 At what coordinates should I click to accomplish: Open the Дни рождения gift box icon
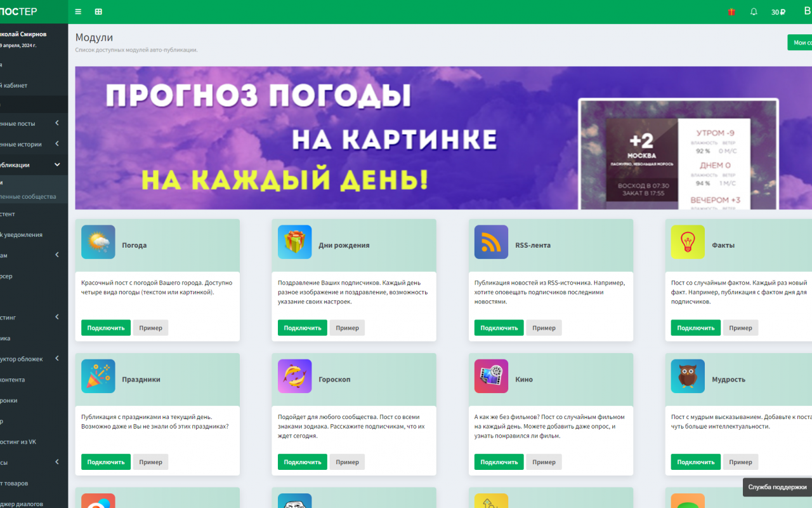tap(295, 242)
